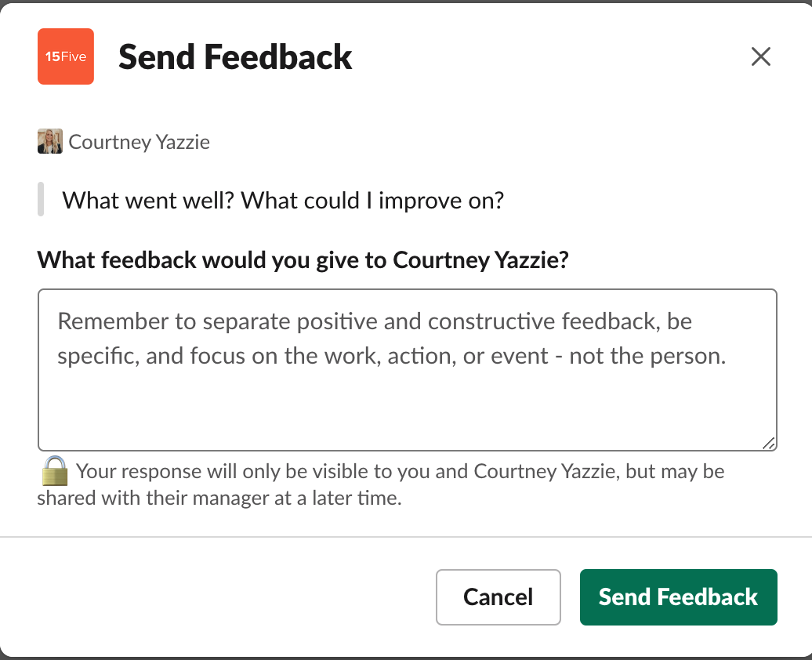Image resolution: width=812 pixels, height=660 pixels.
Task: Click the avatar next to Courtney Yazzie
Action: [x=49, y=142]
